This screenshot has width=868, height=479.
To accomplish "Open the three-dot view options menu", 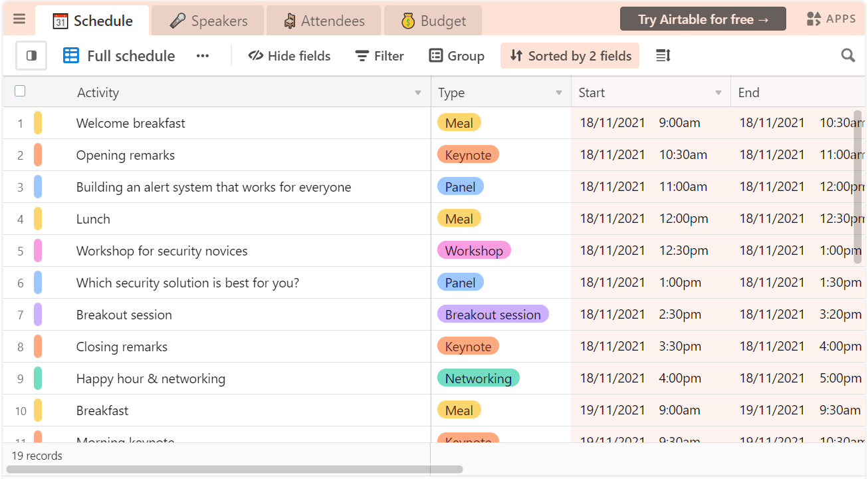I will click(x=203, y=56).
